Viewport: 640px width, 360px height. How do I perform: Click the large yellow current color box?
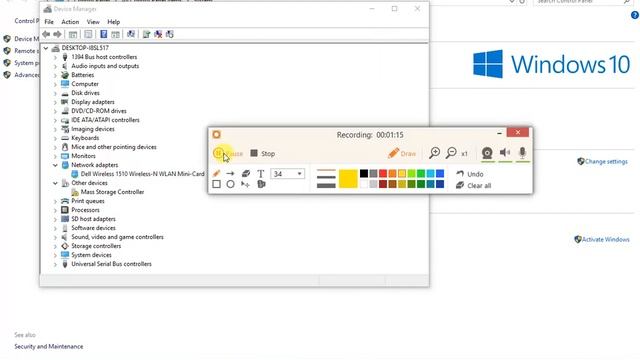(x=348, y=179)
